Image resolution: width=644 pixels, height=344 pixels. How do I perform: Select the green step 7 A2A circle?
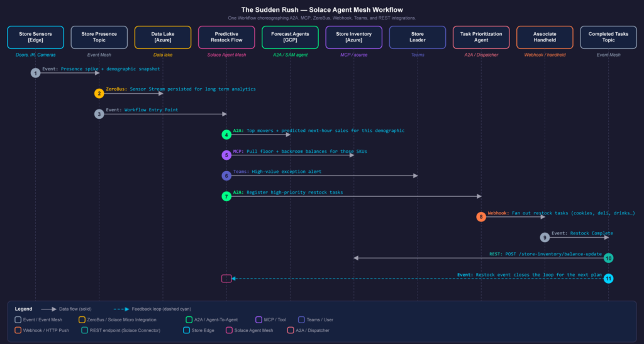pos(226,196)
